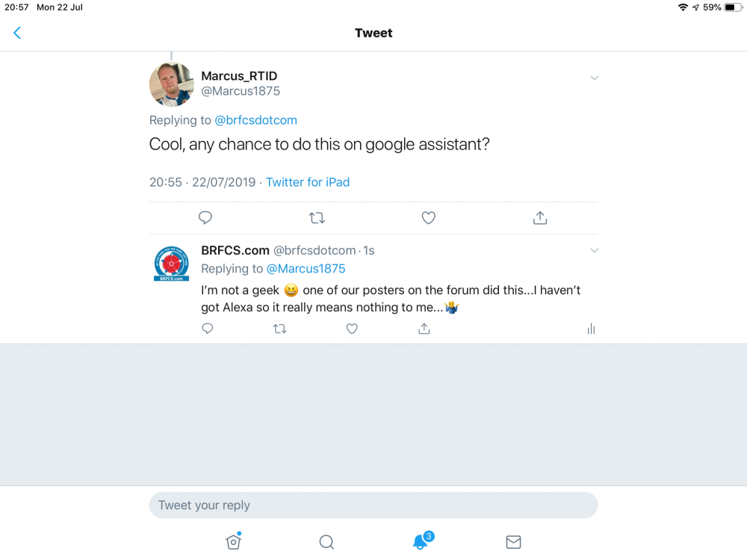The width and height of the screenshot is (747, 560).
Task: Retweet Marcus_RTID's google assistant tweet
Action: [317, 218]
